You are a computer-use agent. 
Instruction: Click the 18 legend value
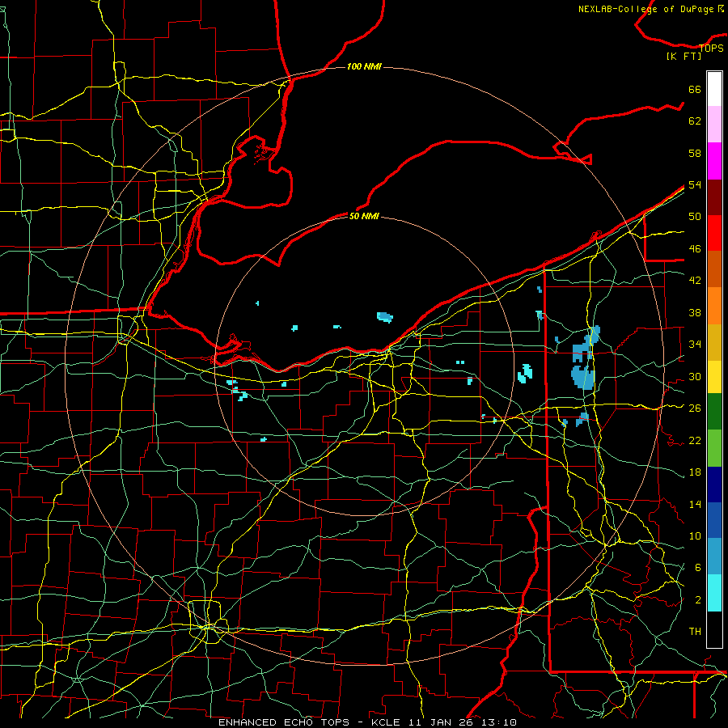pos(695,472)
